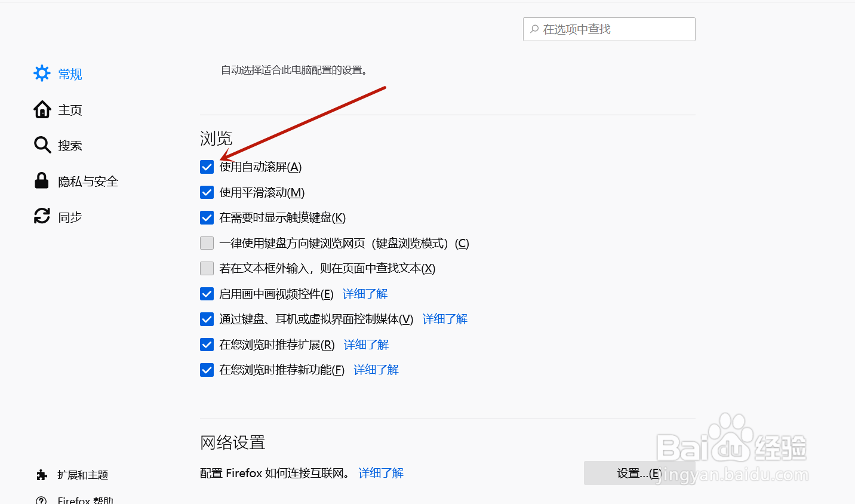Click the 网络设置 section heading
This screenshot has width=855, height=504.
pyautogui.click(x=233, y=442)
